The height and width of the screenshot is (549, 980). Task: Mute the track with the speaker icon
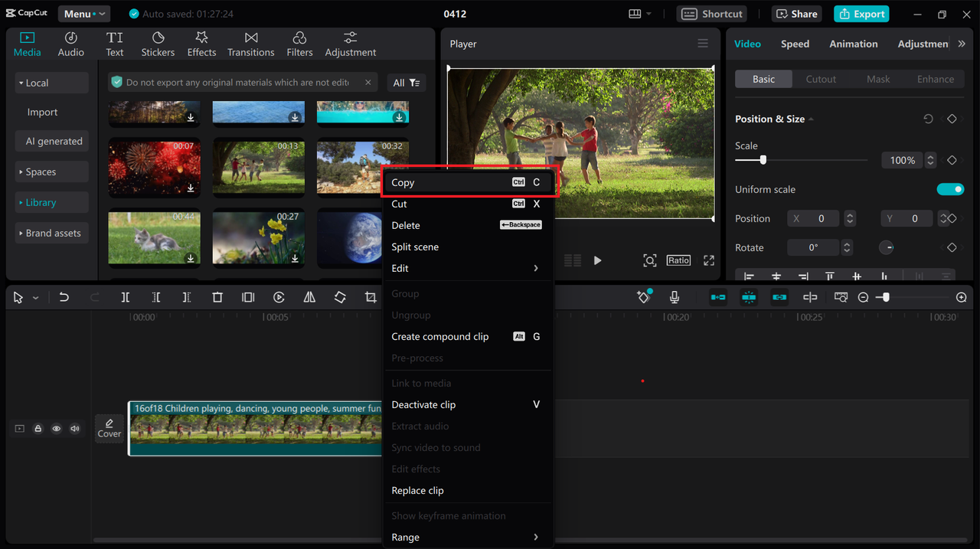coord(74,429)
